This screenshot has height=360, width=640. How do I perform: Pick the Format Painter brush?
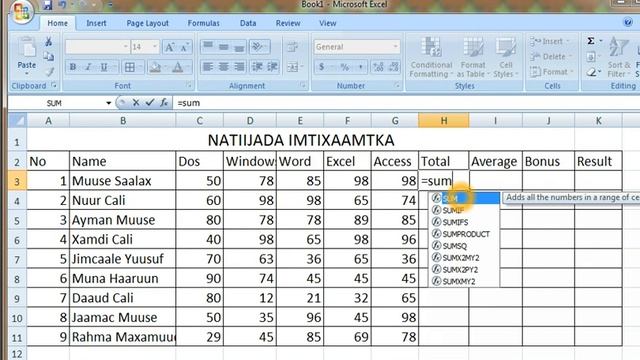49,72
